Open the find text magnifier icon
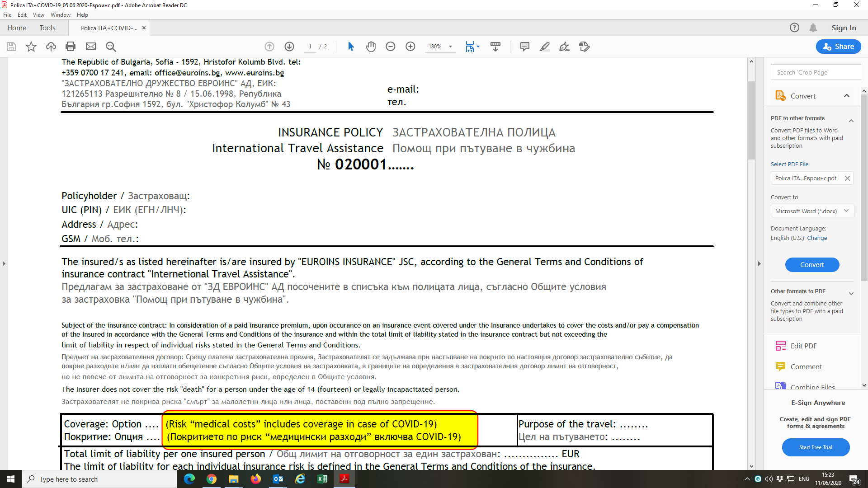Viewport: 868px width, 488px height. click(x=111, y=47)
